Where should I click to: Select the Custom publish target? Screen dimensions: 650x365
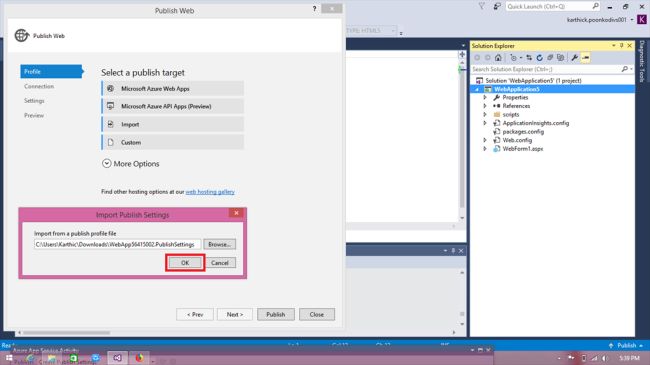point(172,142)
